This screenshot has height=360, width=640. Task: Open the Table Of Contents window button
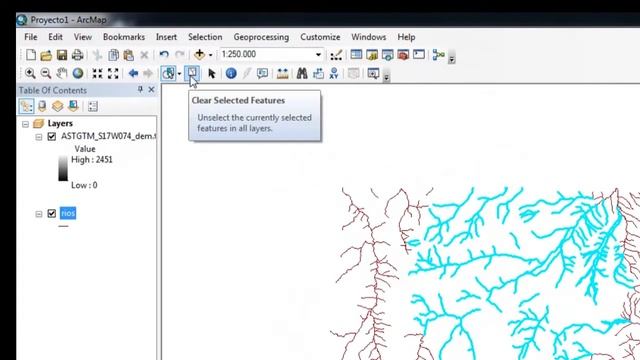coord(356,54)
